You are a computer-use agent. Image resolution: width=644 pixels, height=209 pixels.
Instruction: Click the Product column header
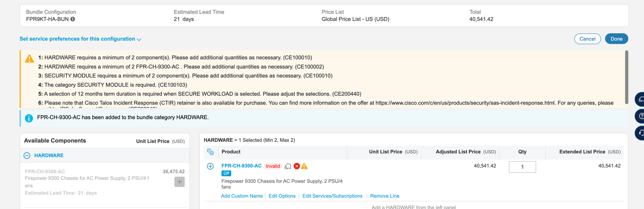pyautogui.click(x=231, y=152)
